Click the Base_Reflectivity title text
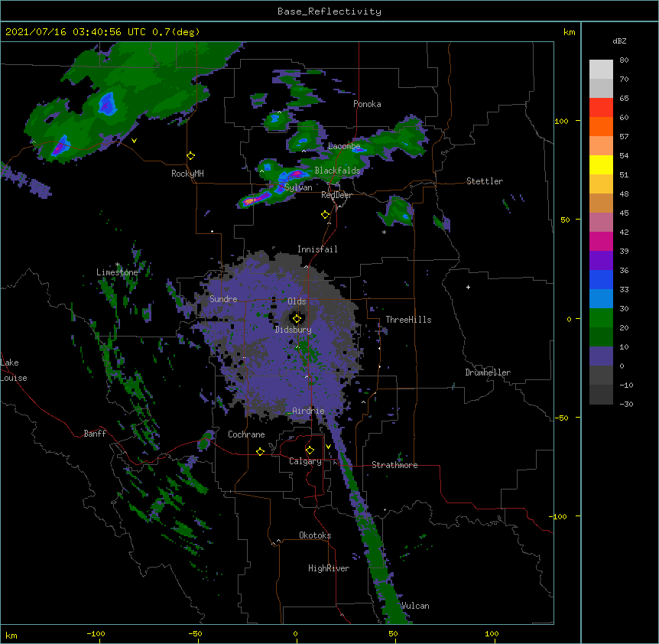Image resolution: width=659 pixels, height=644 pixels. (x=329, y=11)
